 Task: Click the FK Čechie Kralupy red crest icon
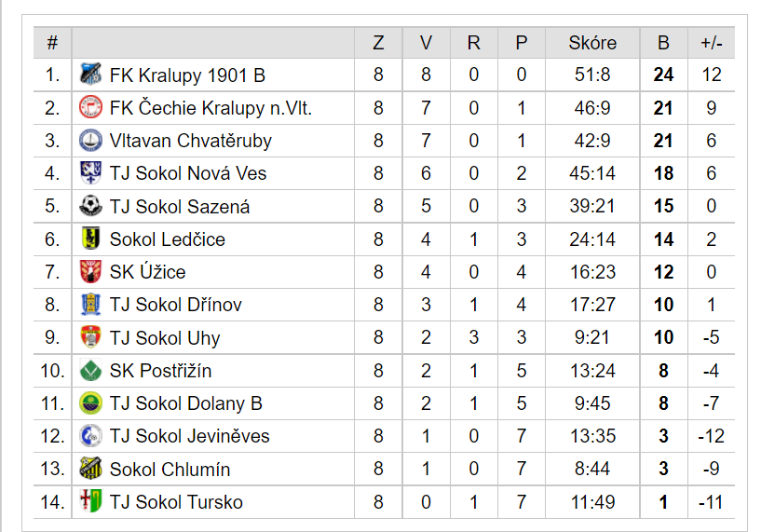[x=90, y=107]
